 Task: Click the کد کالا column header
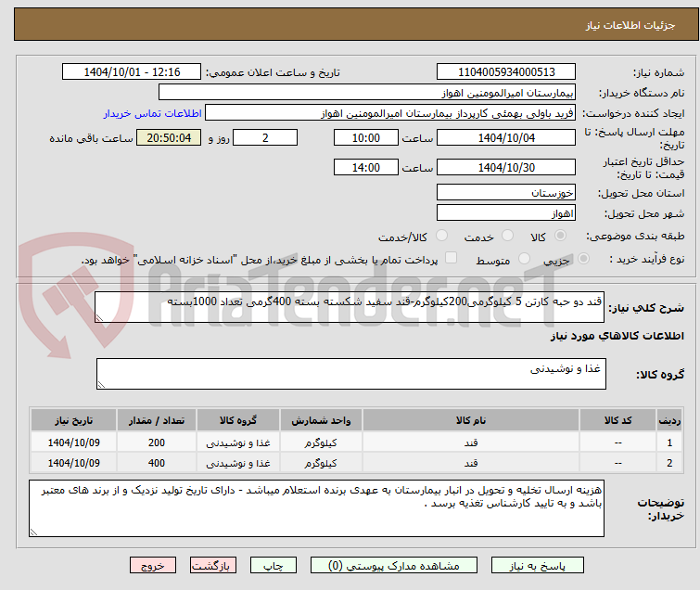click(x=617, y=420)
